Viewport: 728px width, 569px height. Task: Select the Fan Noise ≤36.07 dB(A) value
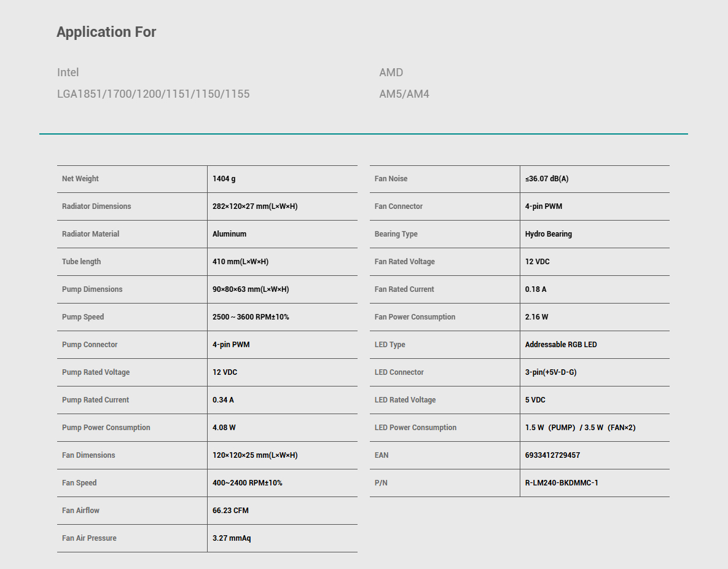tap(547, 179)
